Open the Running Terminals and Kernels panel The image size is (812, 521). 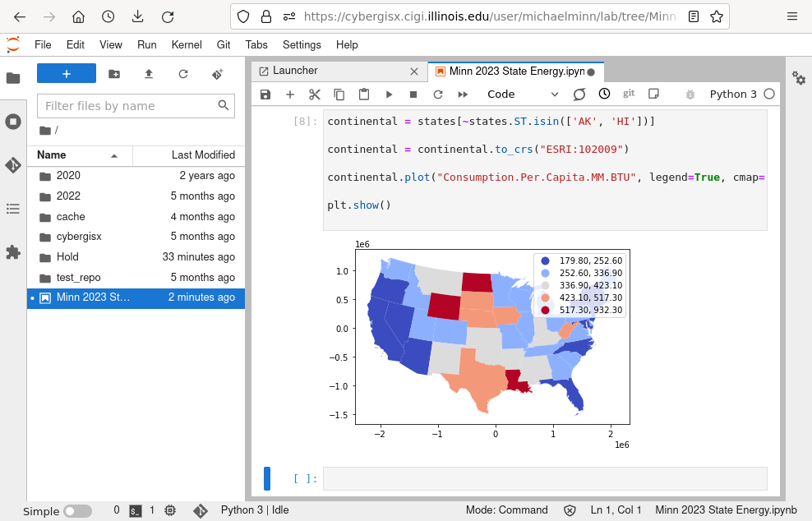click(x=13, y=122)
